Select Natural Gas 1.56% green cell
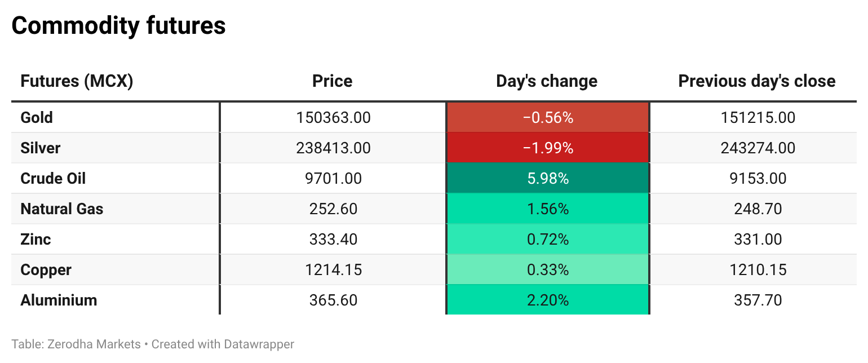Image resolution: width=868 pixels, height=363 pixels. pyautogui.click(x=547, y=209)
